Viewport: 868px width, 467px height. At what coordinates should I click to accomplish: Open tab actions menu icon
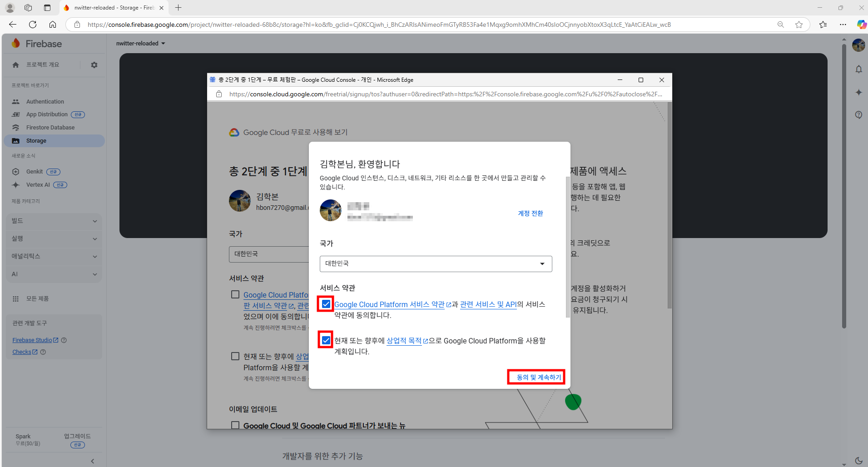coord(47,8)
